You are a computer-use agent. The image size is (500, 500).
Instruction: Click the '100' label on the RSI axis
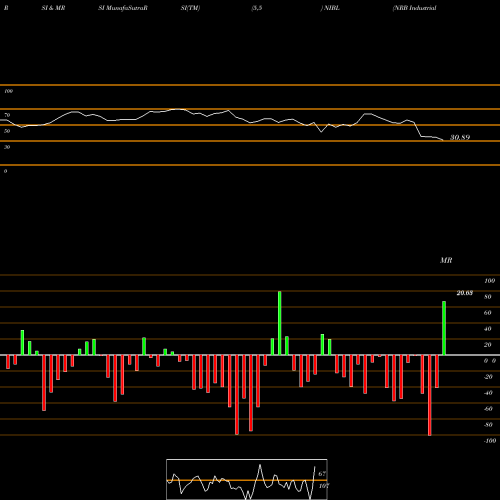(x=9, y=91)
